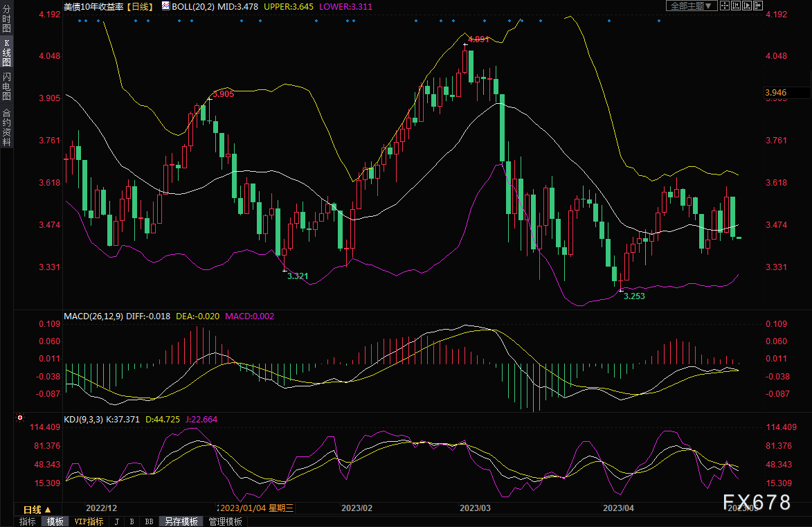Screen dimensions: 812x527
Task: Click the crosshair cursor icon at top right
Action: [x=725, y=6]
